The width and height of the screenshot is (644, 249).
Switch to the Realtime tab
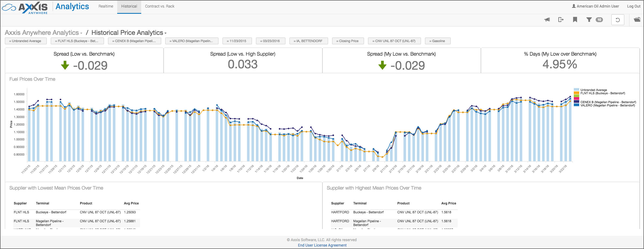[x=106, y=6]
